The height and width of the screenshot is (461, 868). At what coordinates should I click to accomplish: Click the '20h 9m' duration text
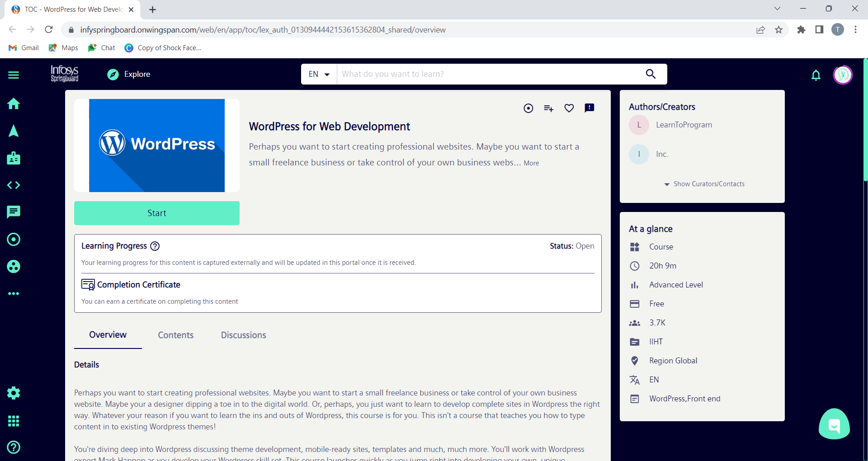point(663,266)
